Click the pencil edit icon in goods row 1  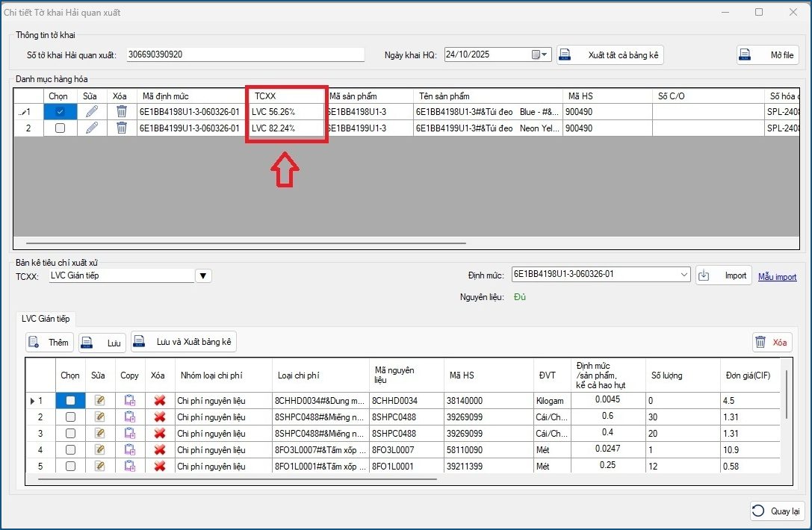click(92, 111)
